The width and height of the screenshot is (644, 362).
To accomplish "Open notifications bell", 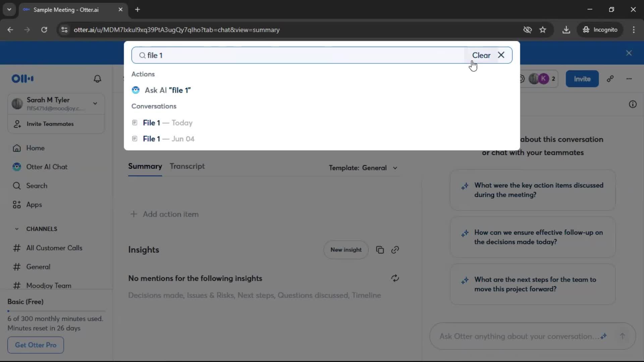I will pyautogui.click(x=97, y=79).
